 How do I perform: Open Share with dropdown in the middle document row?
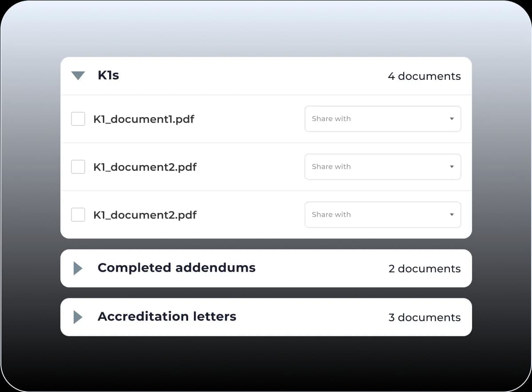376,167
